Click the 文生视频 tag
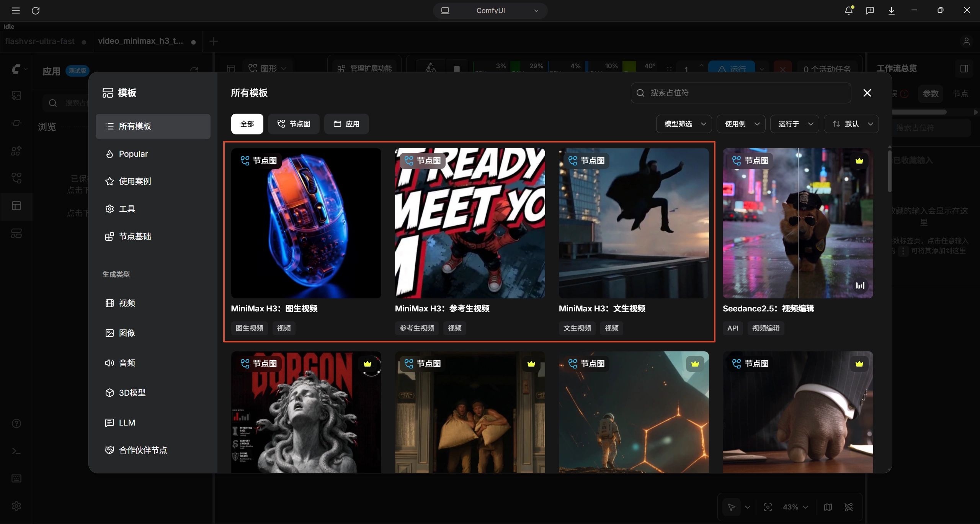The width and height of the screenshot is (980, 524). click(x=577, y=328)
